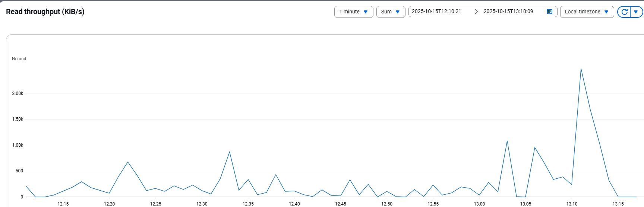644x207 pixels.
Task: Click the 13:00 x-axis time label
Action: [x=479, y=204]
